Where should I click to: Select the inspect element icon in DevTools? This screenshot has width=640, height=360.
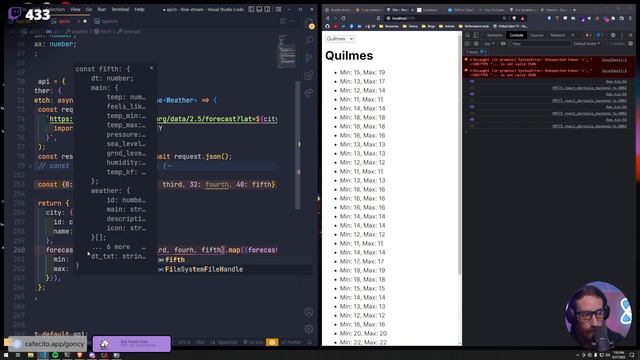(468, 35)
